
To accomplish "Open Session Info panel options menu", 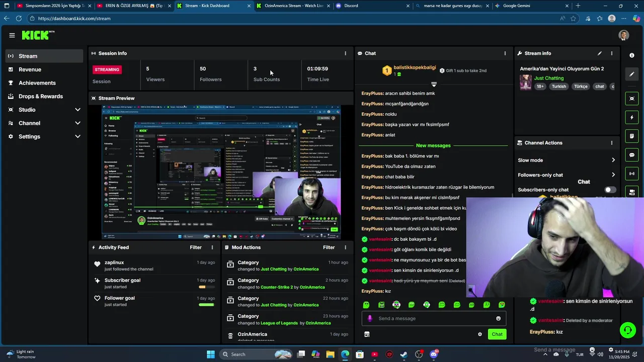I will pyautogui.click(x=345, y=53).
